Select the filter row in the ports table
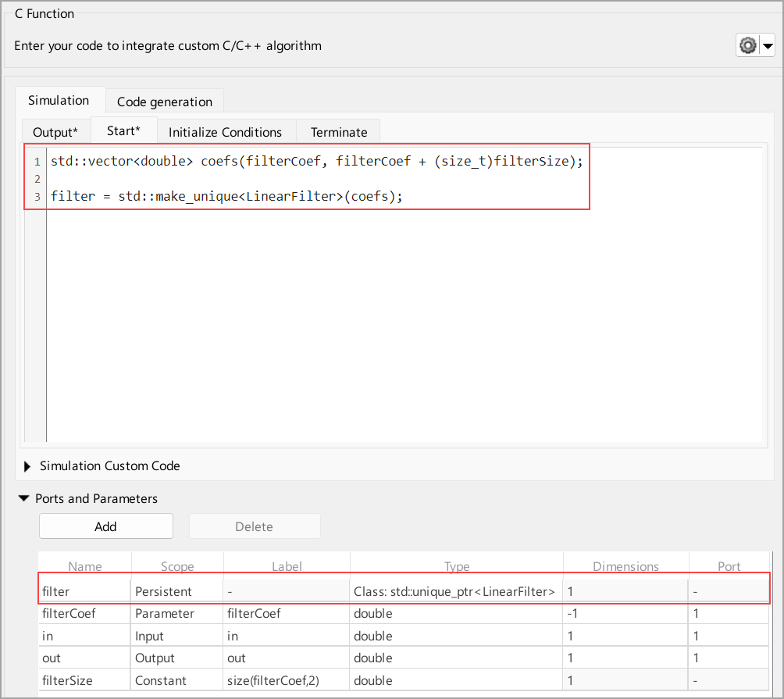The height and width of the screenshot is (699, 784). 84,591
